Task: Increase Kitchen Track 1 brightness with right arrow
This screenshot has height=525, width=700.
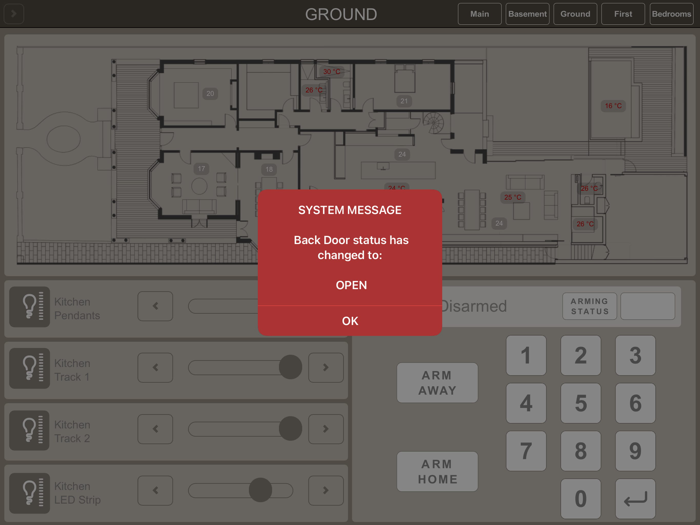Action: [326, 367]
